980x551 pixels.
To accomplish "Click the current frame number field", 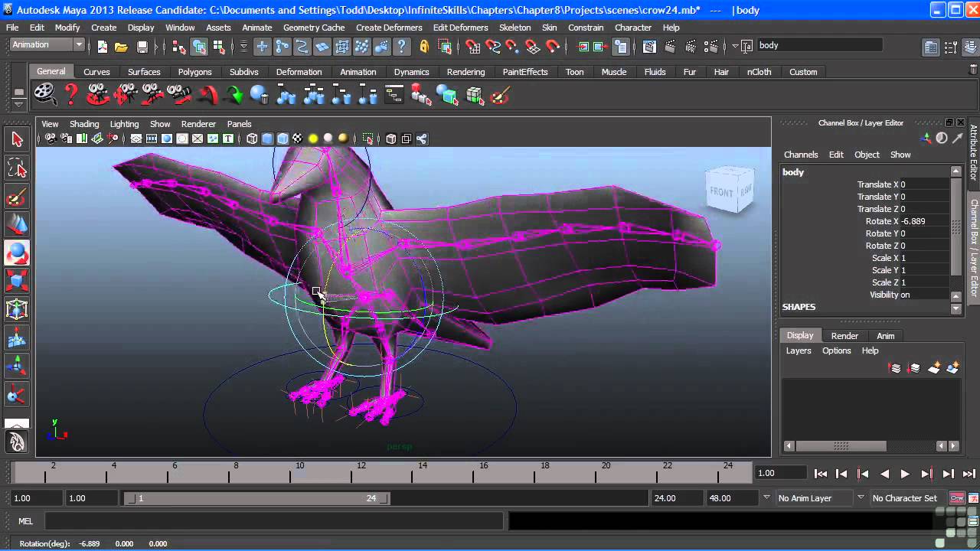I will pos(781,474).
